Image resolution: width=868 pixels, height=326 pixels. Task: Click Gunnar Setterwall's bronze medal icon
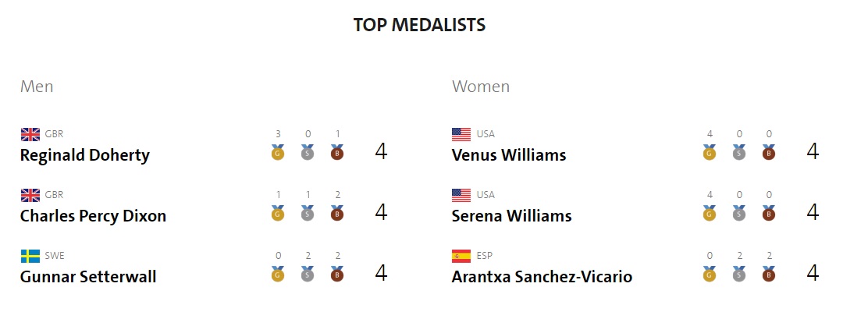pyautogui.click(x=337, y=275)
